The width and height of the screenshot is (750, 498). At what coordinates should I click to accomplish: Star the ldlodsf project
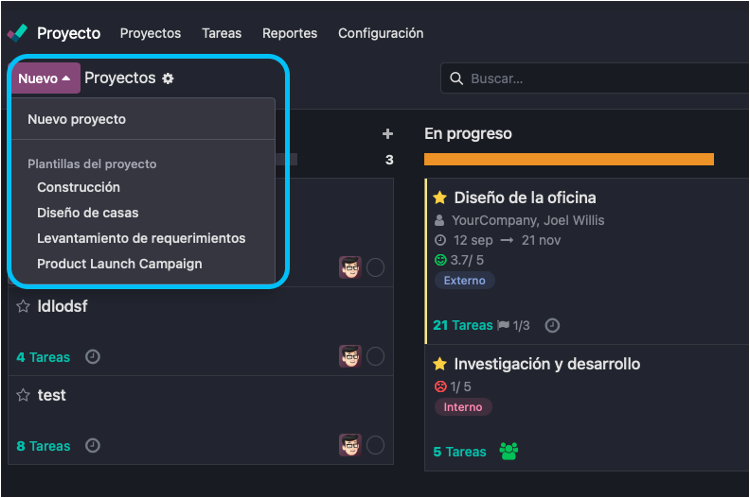[x=23, y=306]
